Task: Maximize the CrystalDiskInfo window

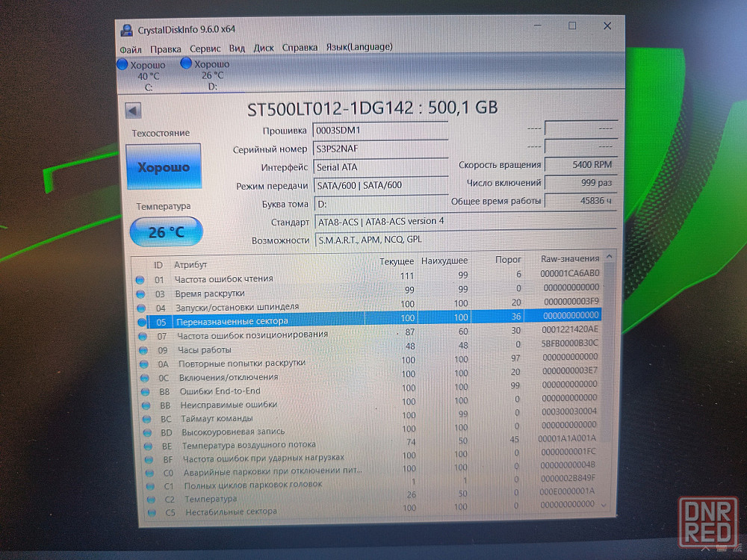Action: (572, 25)
